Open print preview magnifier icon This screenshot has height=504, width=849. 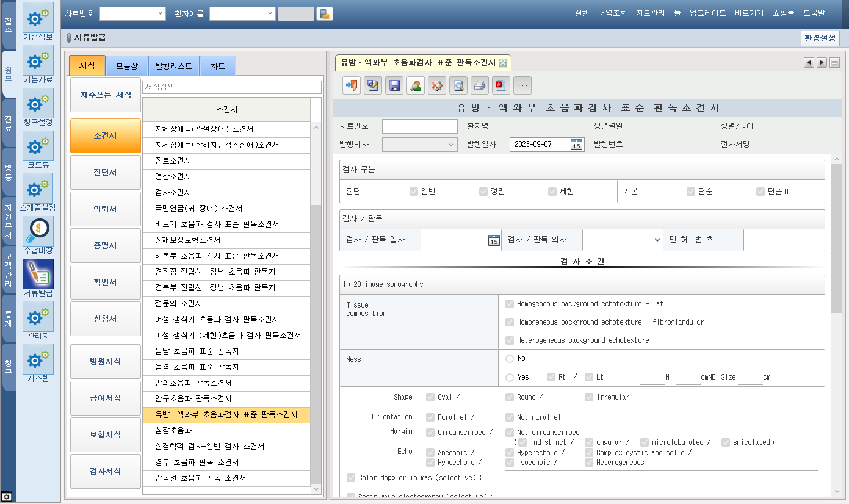458,86
